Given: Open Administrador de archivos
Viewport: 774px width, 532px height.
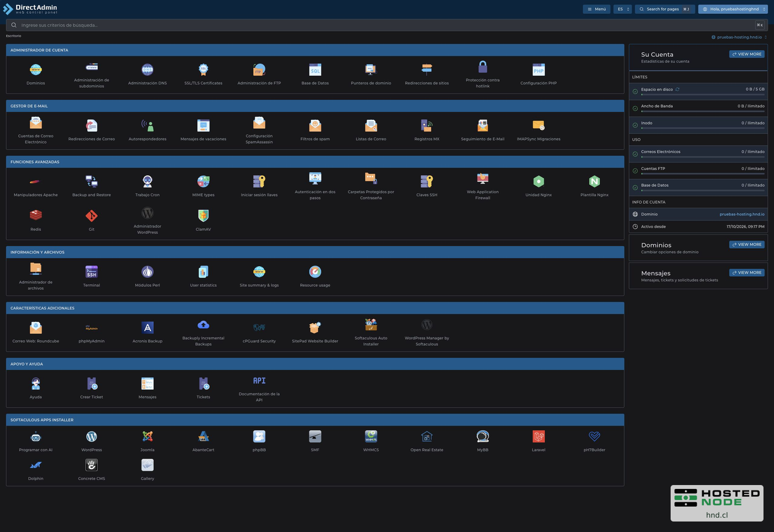Looking at the screenshot, I should (x=35, y=268).
